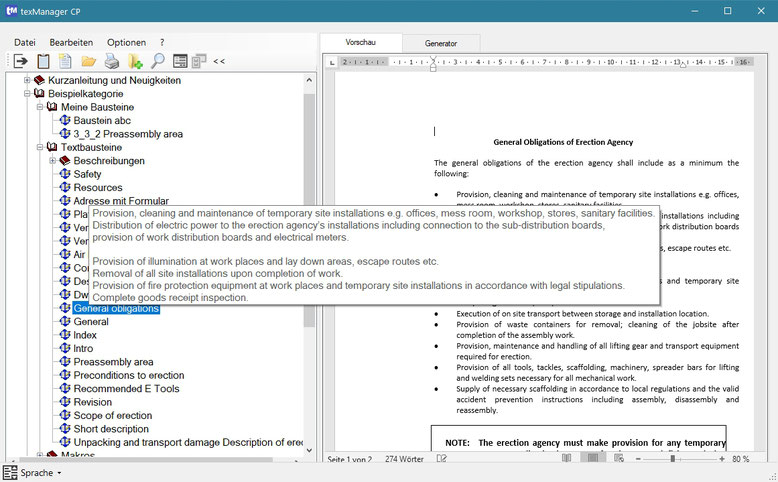Select Scope of erection item

[113, 415]
